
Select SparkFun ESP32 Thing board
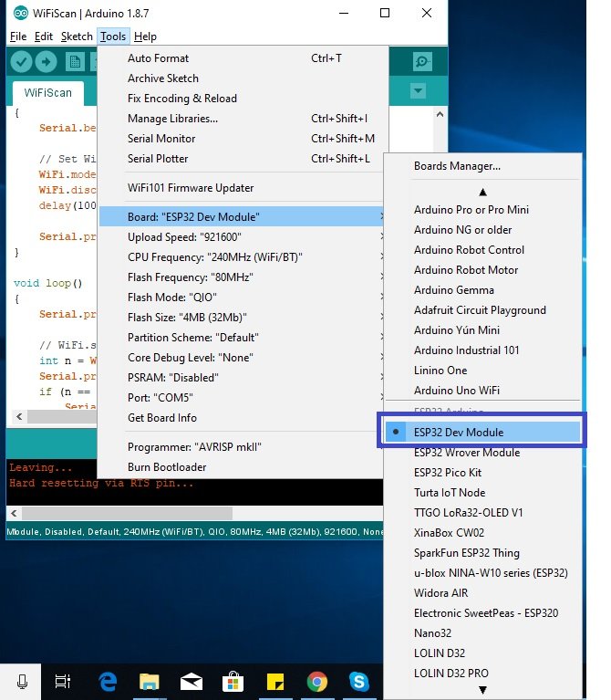(483, 553)
